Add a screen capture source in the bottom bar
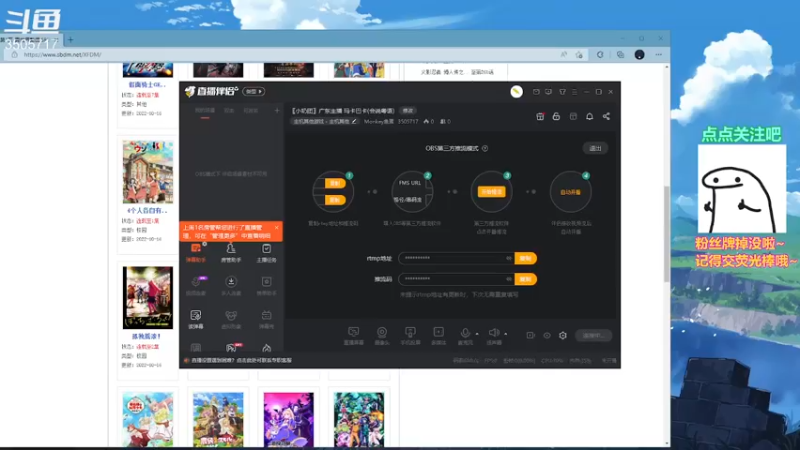This screenshot has width=800, height=450. [x=354, y=336]
